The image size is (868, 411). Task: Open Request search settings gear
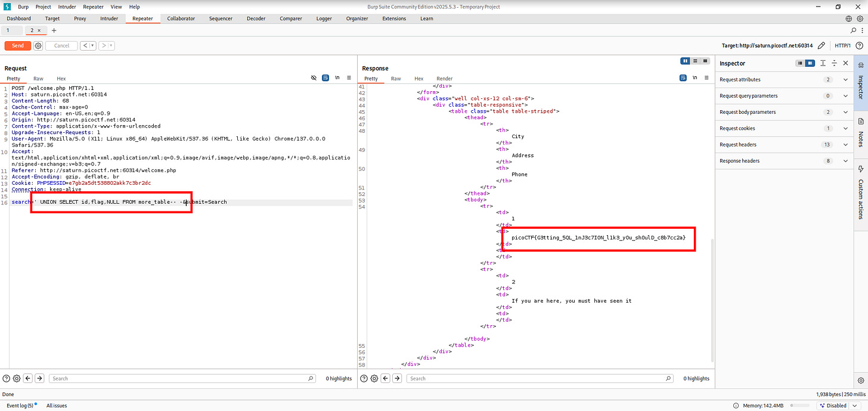pyautogui.click(x=17, y=378)
